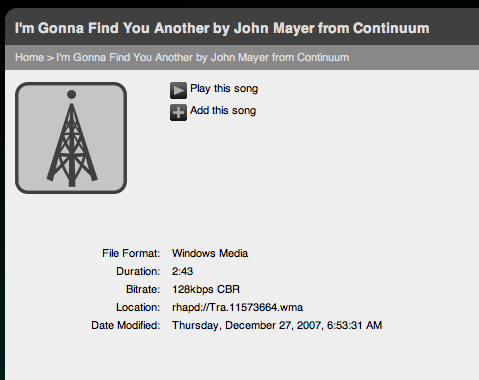Click the radio tower artwork thumbnail

71,138
